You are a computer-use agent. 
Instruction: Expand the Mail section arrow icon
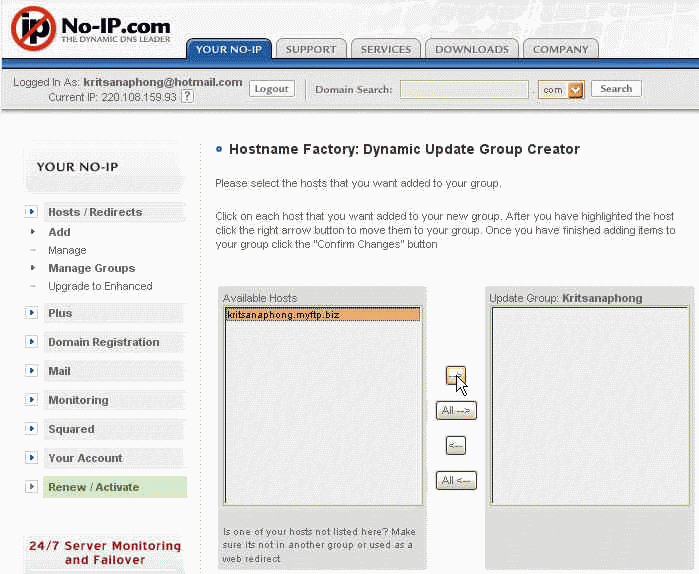[31, 370]
